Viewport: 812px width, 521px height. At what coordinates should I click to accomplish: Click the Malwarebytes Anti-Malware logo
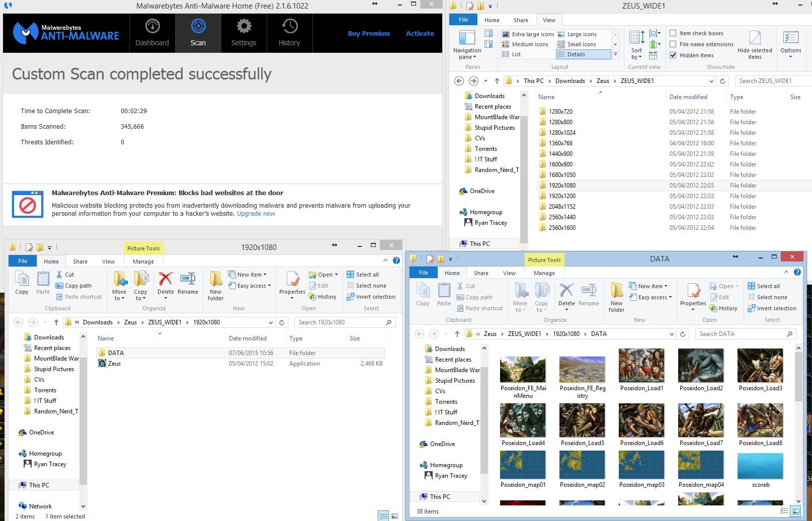pos(66,33)
